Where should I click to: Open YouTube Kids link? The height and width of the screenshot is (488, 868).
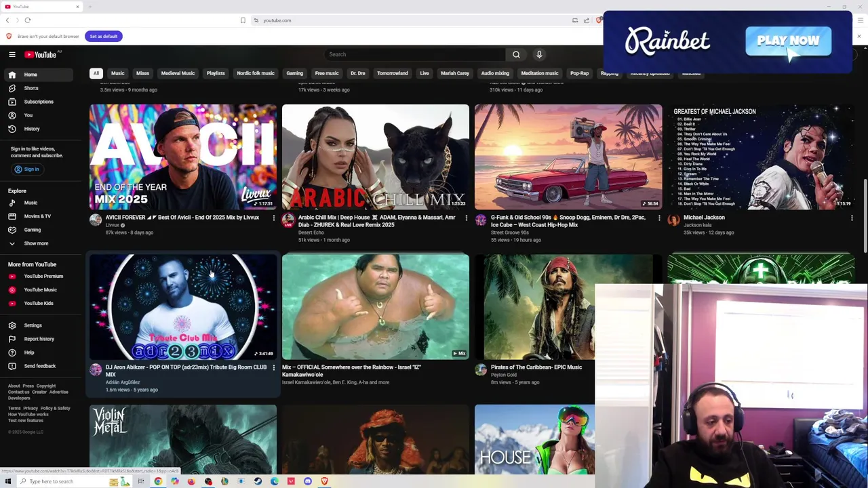pyautogui.click(x=37, y=303)
